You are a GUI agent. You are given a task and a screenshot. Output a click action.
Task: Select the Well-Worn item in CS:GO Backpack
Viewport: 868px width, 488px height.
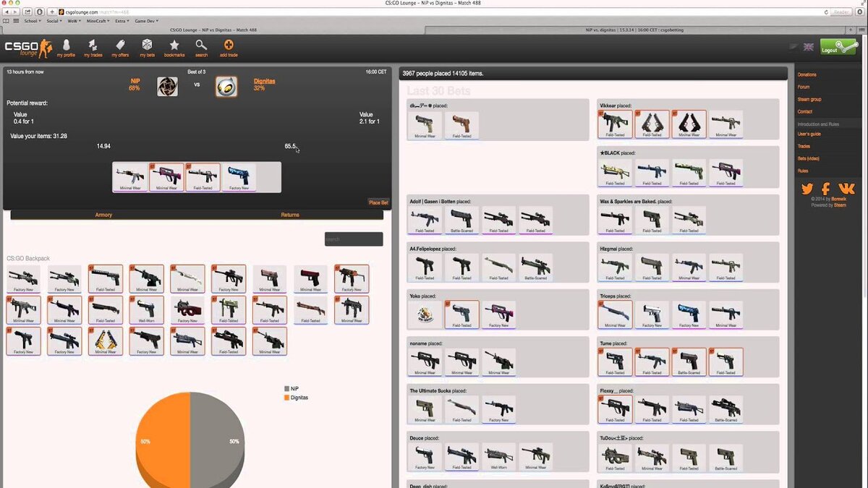(x=146, y=309)
